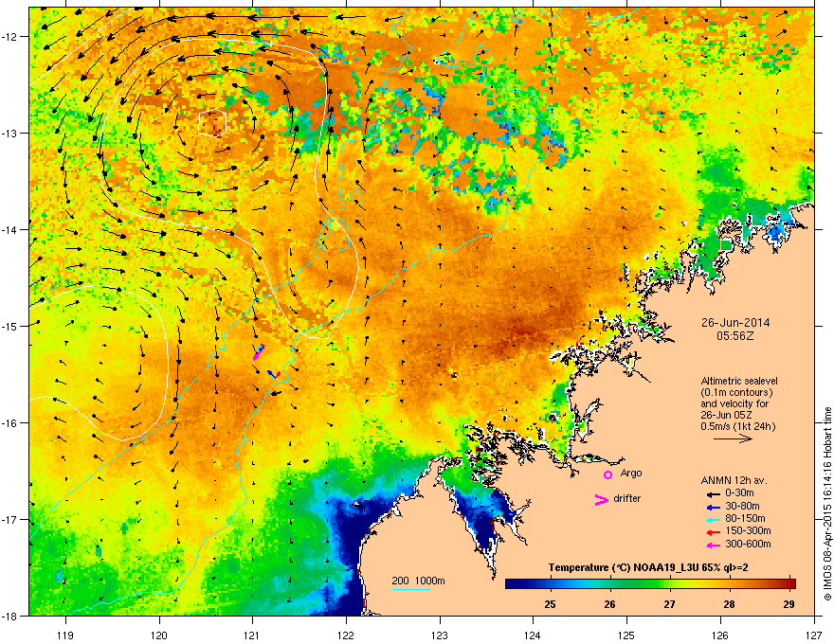This screenshot has width=834, height=644.
Task: Click the colorbar tick label '25'
Action: click(550, 604)
